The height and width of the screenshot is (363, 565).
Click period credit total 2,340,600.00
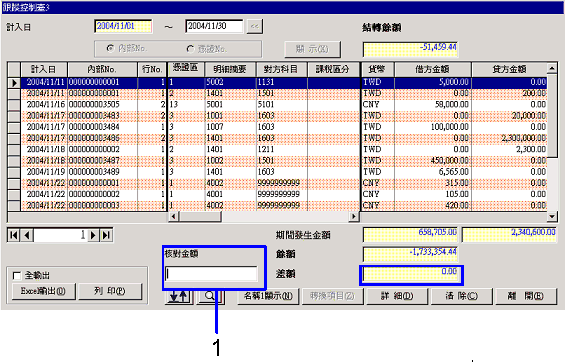509,235
